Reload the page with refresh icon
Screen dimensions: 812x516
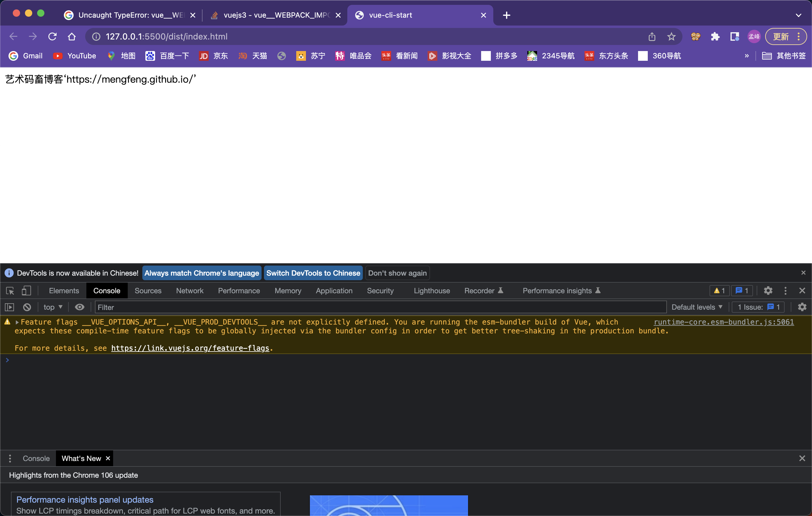pos(52,36)
